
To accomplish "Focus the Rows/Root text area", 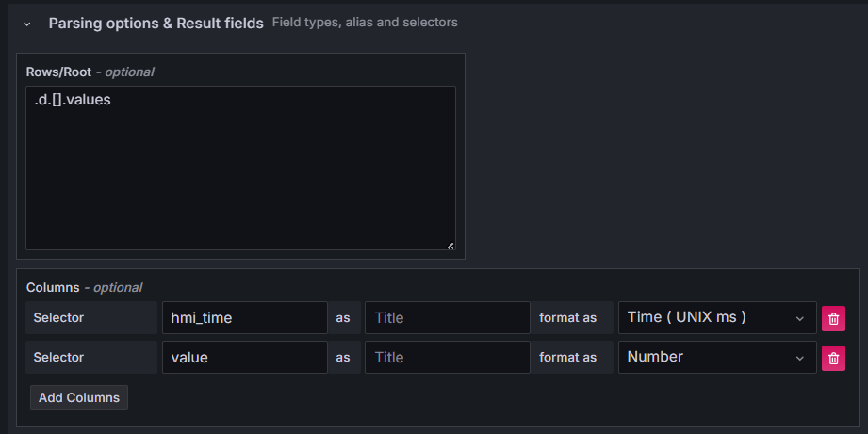I will coord(240,169).
